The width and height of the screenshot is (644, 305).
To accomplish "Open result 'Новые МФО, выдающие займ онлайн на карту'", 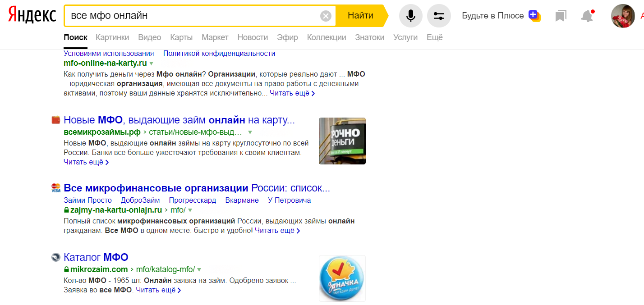I will coord(179,120).
